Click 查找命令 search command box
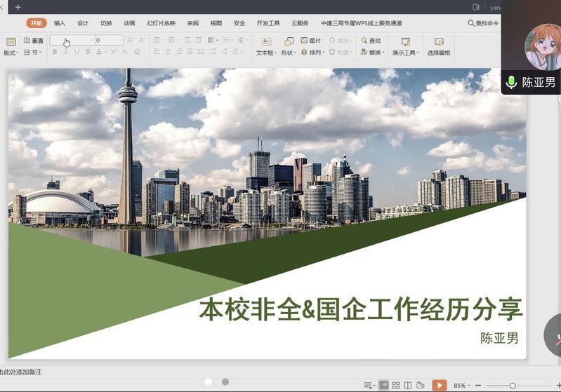Screen dimensions: 561x392 point(483,23)
